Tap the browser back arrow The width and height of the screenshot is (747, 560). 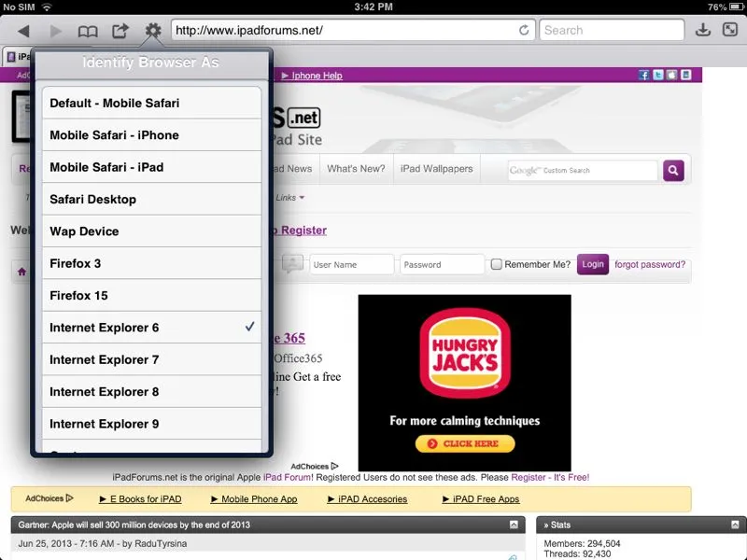tap(23, 31)
